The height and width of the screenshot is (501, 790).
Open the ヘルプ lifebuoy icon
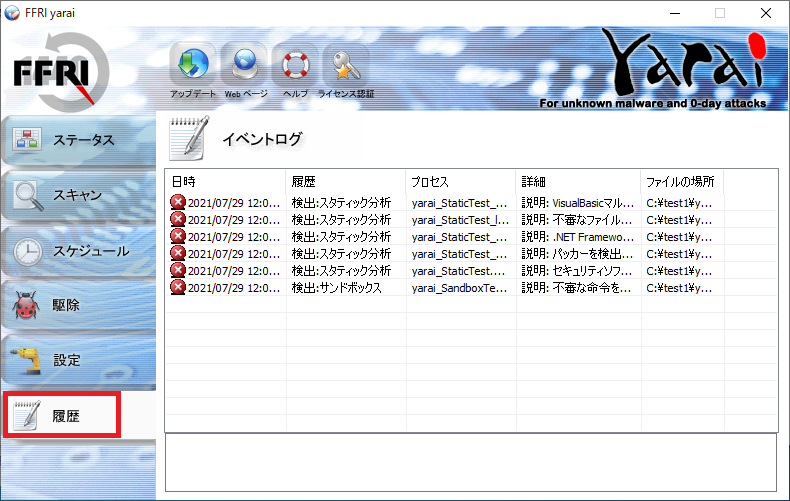[295, 65]
